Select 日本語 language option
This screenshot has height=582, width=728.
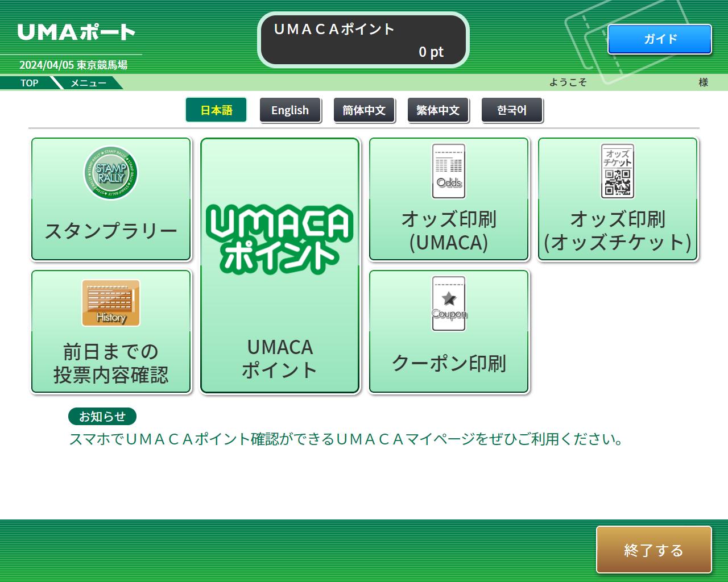pyautogui.click(x=216, y=110)
